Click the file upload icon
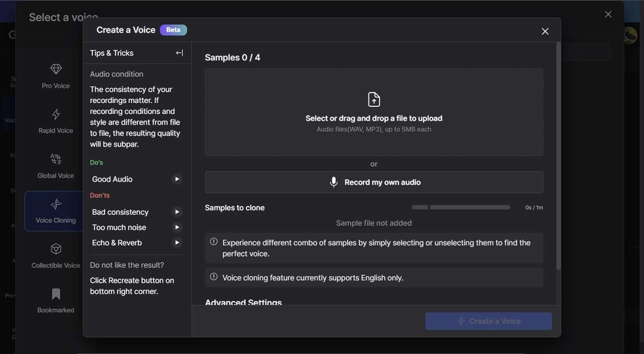Image resolution: width=644 pixels, height=354 pixels. tap(374, 100)
